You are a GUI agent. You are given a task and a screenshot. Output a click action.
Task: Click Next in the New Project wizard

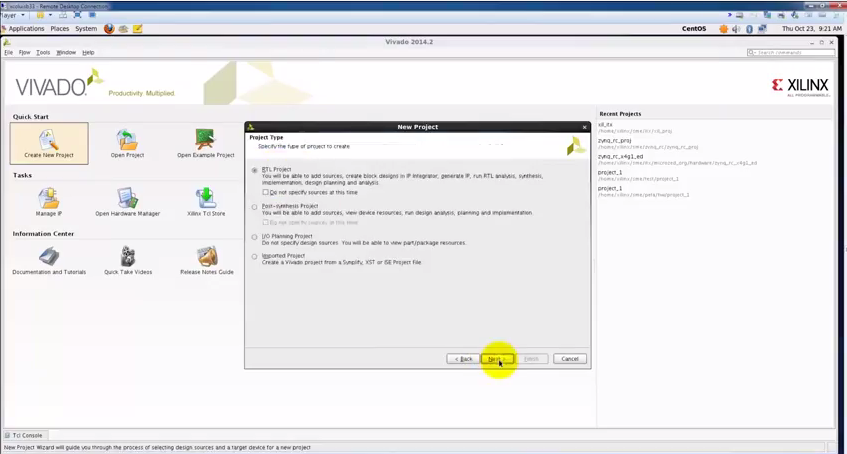pyautogui.click(x=498, y=359)
